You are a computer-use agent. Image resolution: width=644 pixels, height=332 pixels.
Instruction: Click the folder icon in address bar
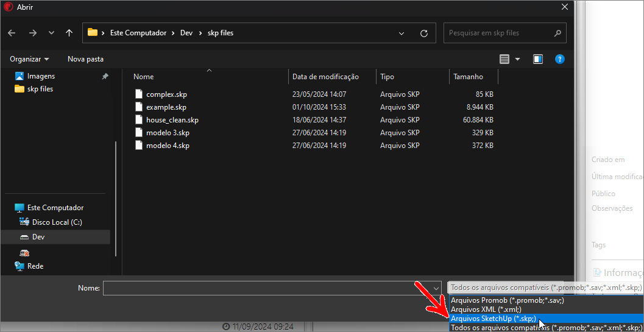[x=93, y=32]
